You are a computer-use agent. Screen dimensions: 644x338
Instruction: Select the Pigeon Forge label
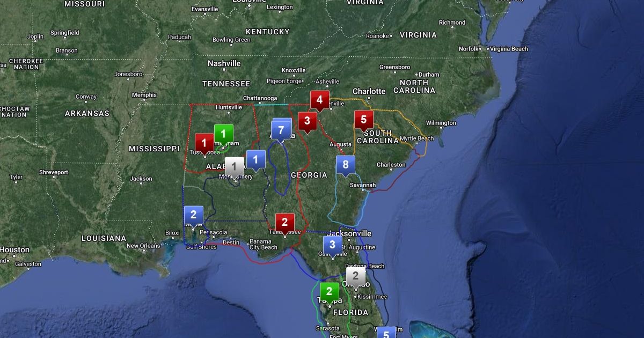284,81
